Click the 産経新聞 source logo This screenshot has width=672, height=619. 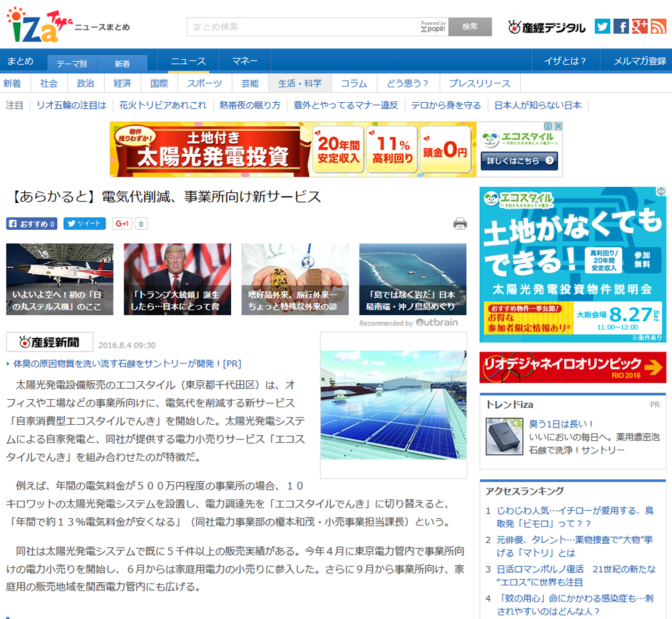[50, 342]
